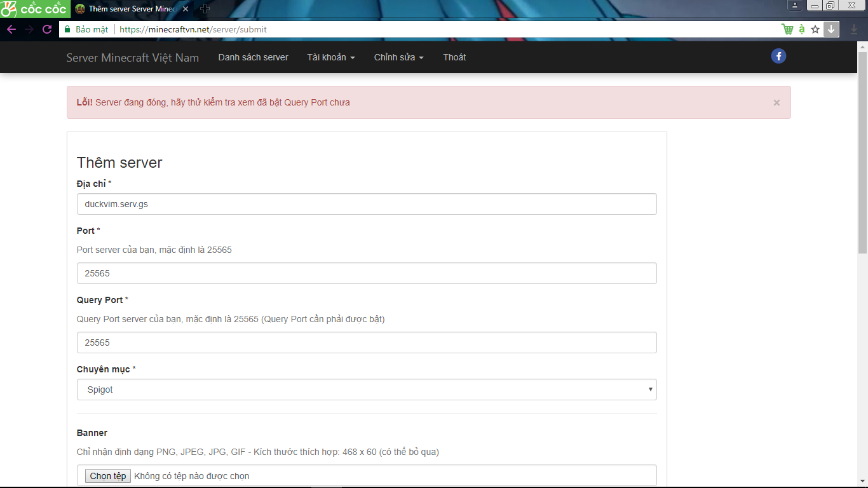Viewport: 868px width, 488px height.
Task: Click the 'Query Port server của bạn' hint text
Action: pyautogui.click(x=231, y=319)
